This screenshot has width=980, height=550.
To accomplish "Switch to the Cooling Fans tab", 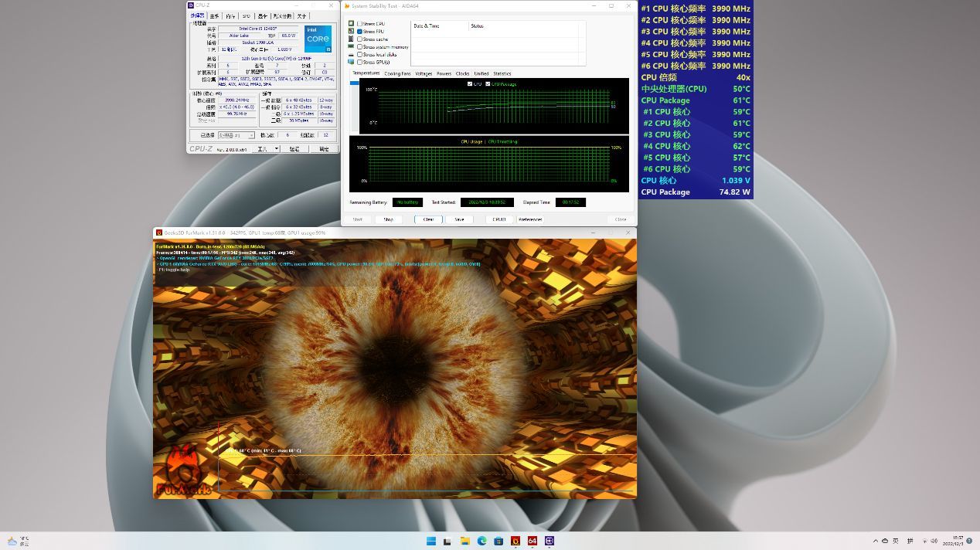I will coord(397,74).
